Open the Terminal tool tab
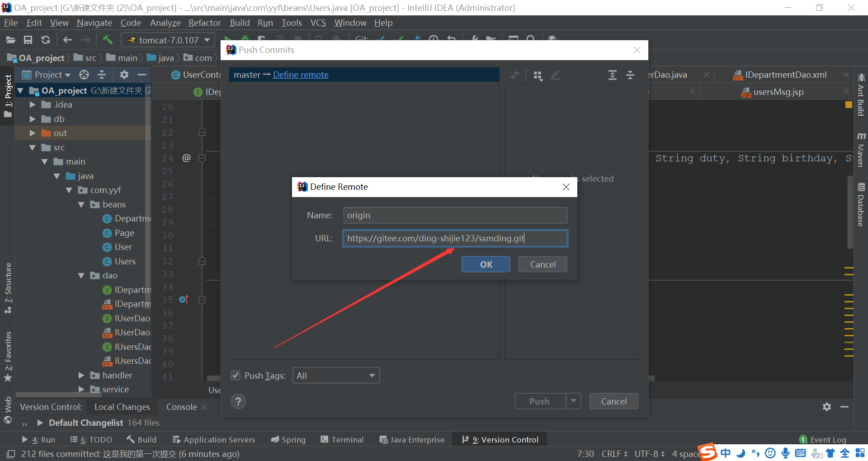Image resolution: width=868 pixels, height=461 pixels. pos(342,440)
